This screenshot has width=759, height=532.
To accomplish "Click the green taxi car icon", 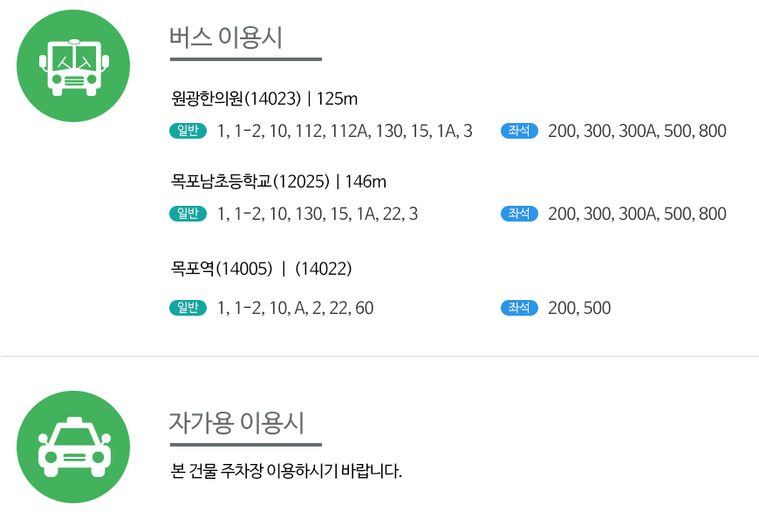I will (x=73, y=447).
